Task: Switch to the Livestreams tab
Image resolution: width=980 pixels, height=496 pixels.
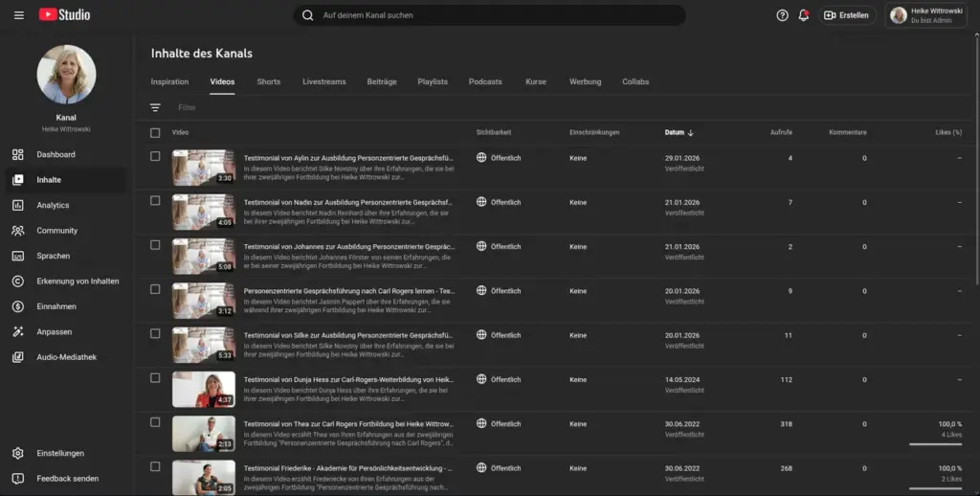Action: tap(324, 82)
